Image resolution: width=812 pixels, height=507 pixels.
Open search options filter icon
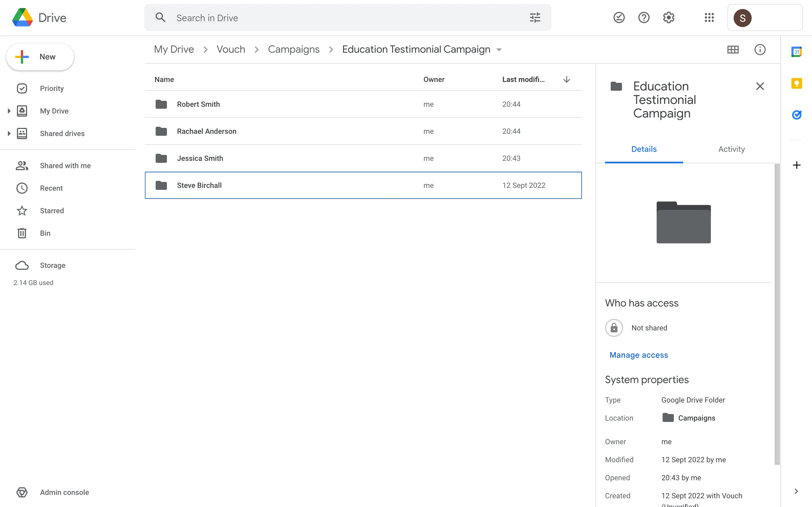click(535, 17)
